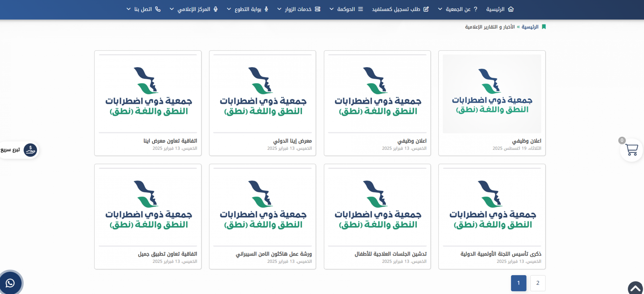Image resolution: width=644 pixels, height=294 pixels.
Task: Click the الرئيسية breadcrumb link
Action: coord(530,27)
